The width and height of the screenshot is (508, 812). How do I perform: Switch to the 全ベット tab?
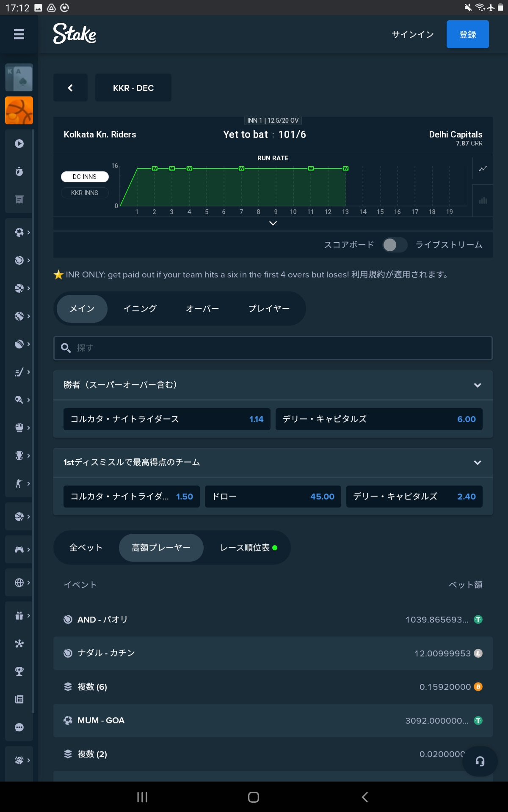click(86, 548)
